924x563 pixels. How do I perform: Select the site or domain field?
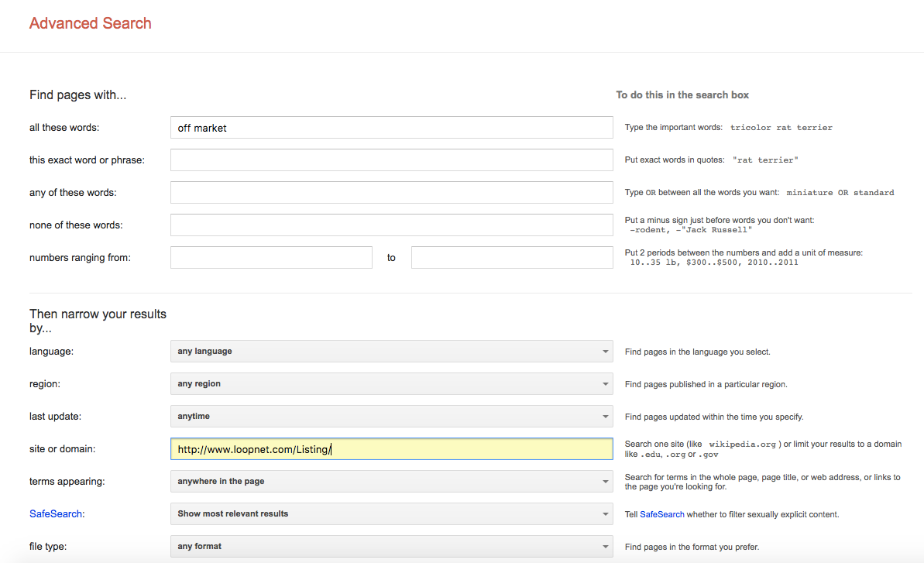[391, 448]
